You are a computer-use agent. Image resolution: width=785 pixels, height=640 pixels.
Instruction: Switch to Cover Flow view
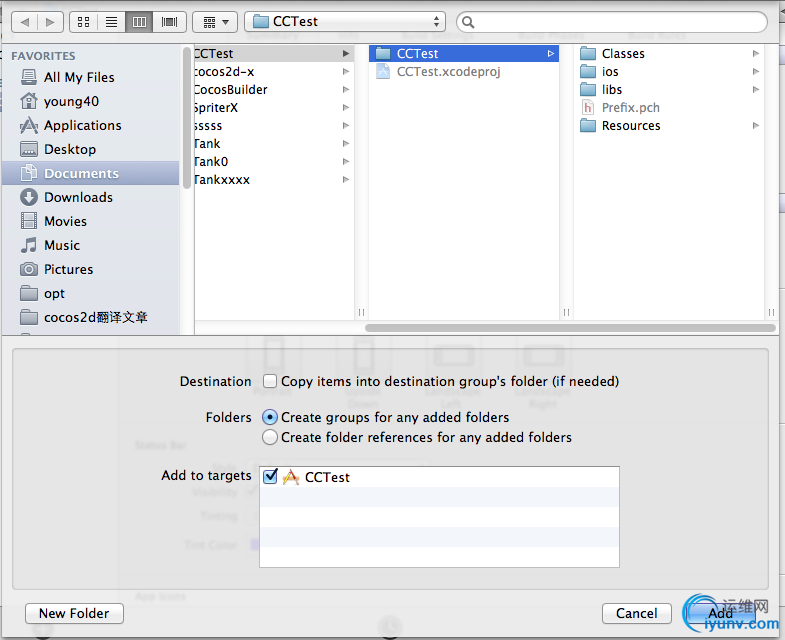tap(169, 22)
